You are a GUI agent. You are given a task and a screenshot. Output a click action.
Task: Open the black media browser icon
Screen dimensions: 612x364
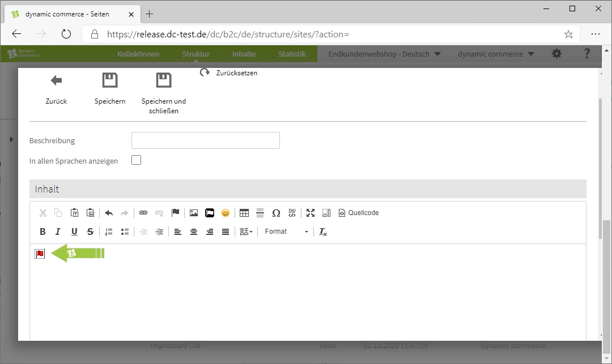210,213
